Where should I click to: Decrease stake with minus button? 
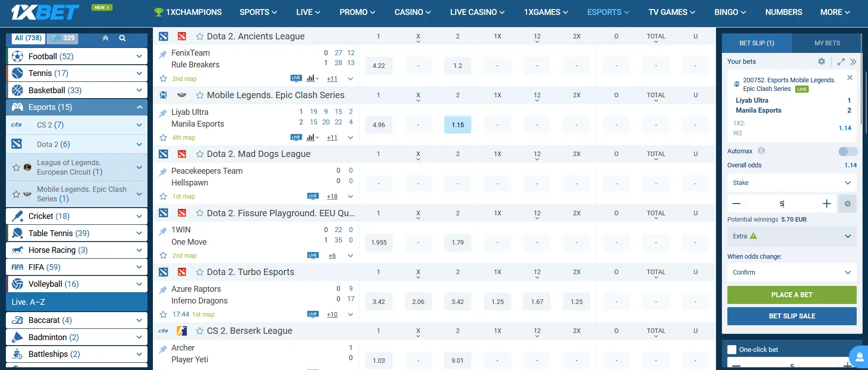coord(736,204)
